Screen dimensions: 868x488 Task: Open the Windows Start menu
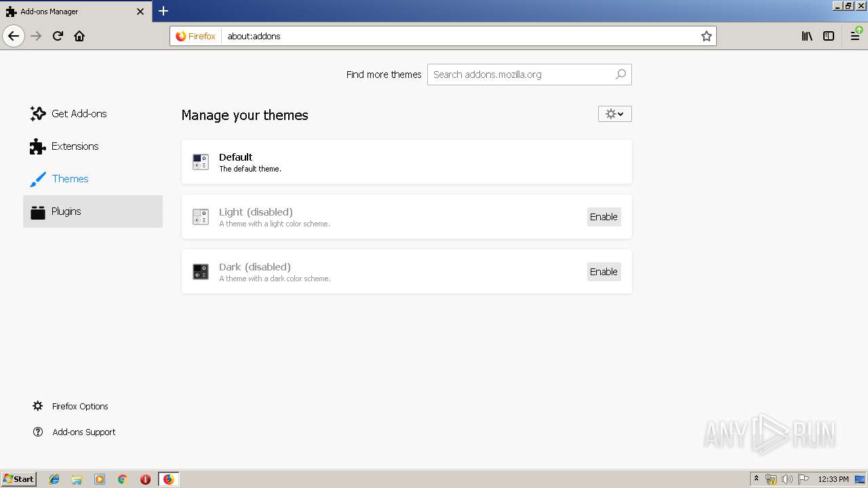point(18,479)
